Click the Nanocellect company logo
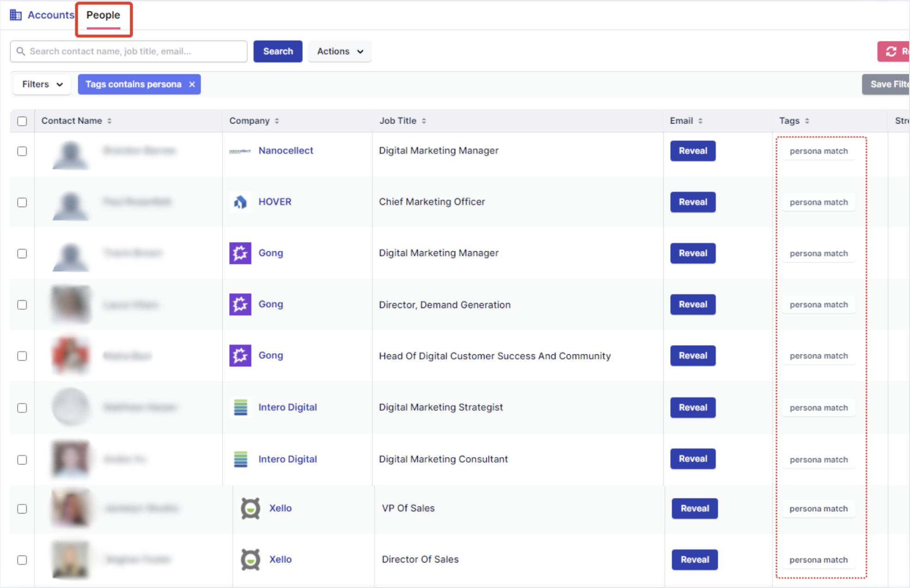910x588 pixels. click(x=240, y=151)
